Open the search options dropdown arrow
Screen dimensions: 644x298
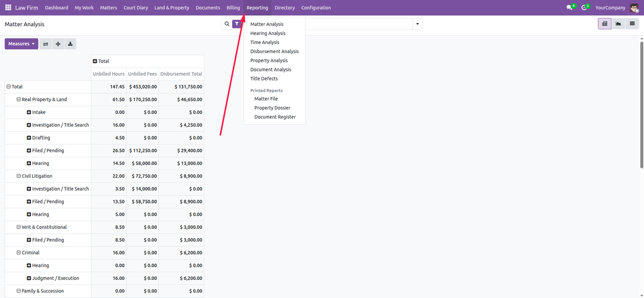[x=417, y=24]
